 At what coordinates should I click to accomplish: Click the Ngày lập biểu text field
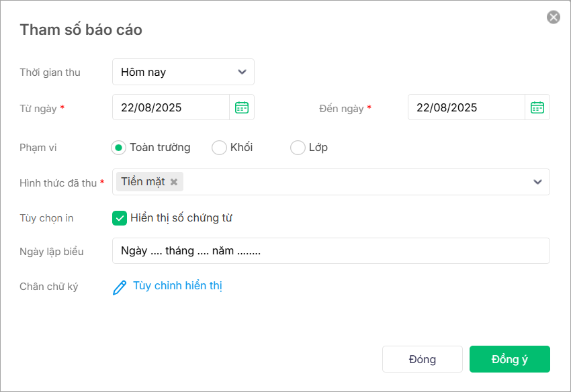(331, 251)
